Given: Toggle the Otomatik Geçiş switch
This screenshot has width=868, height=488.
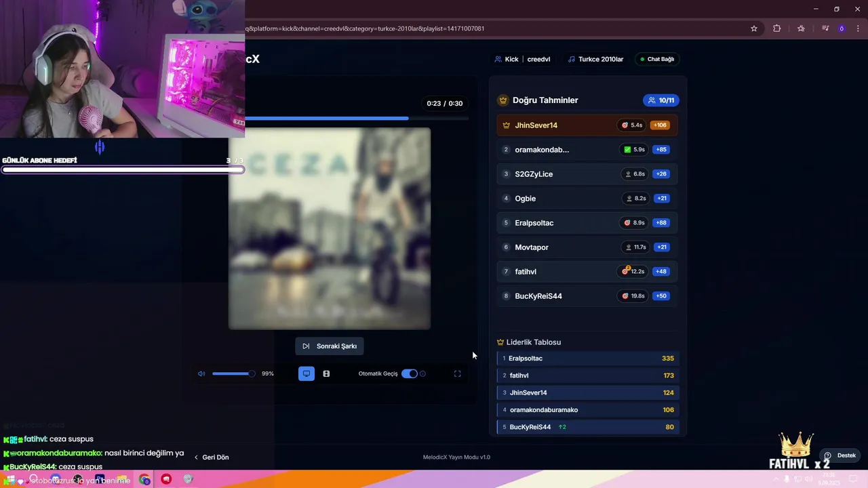Looking at the screenshot, I should [410, 373].
